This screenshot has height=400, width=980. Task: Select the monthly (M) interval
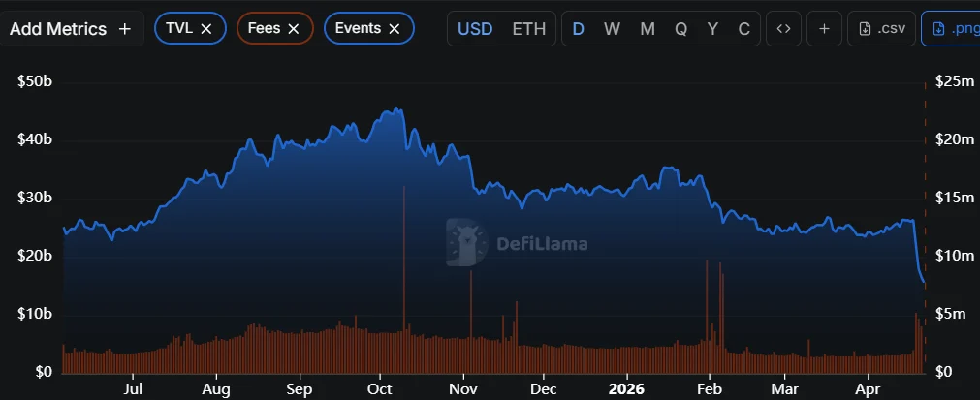pyautogui.click(x=647, y=28)
